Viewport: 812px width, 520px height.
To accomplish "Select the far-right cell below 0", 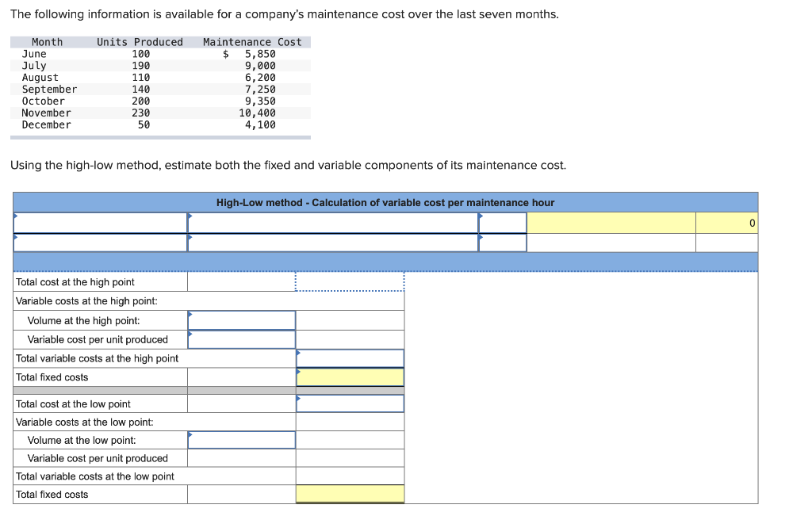I will tap(726, 243).
